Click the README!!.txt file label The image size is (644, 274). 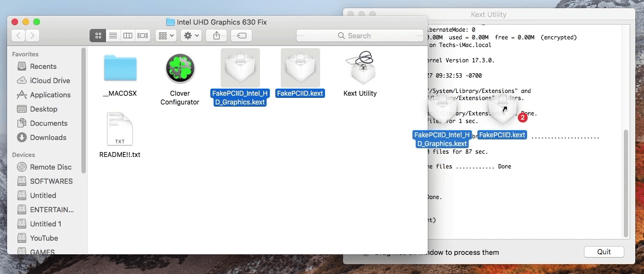pyautogui.click(x=120, y=155)
